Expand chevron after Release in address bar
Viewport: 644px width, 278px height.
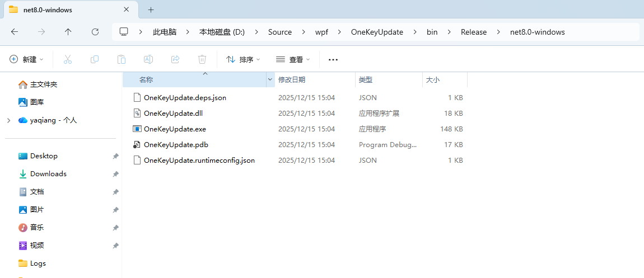pos(498,32)
